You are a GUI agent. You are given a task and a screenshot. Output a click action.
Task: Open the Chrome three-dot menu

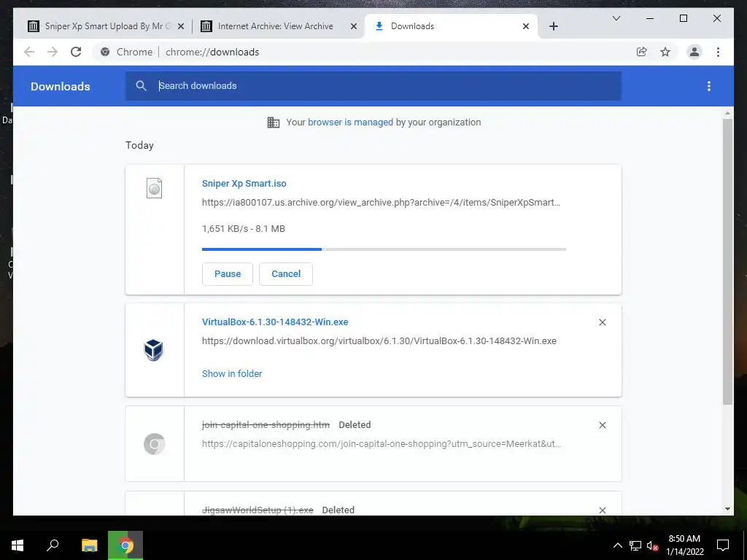click(718, 52)
